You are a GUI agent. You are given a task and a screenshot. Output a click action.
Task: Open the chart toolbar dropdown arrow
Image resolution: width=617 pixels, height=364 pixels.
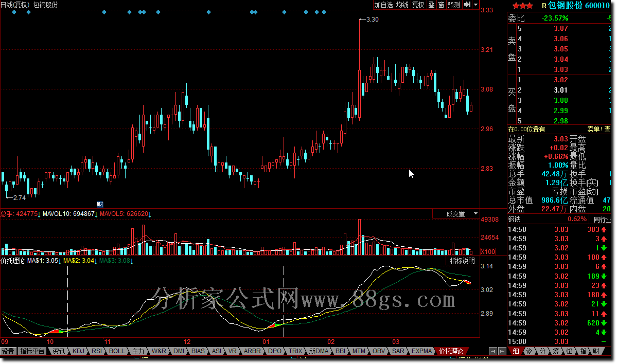[475, 5]
